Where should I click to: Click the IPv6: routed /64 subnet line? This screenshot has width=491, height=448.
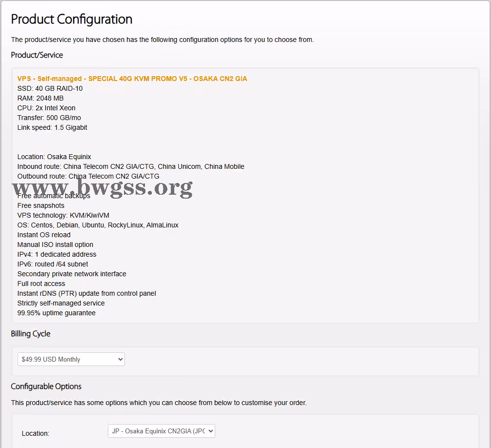coord(53,264)
